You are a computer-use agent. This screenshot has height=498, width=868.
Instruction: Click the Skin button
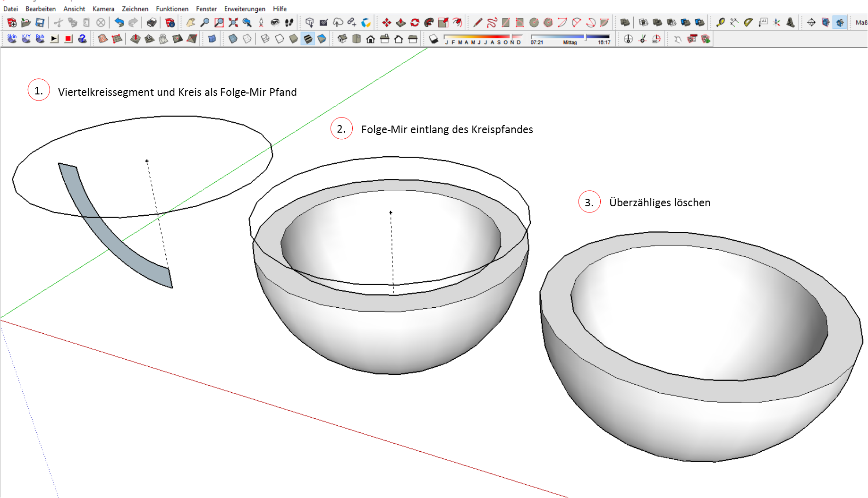coord(12,39)
